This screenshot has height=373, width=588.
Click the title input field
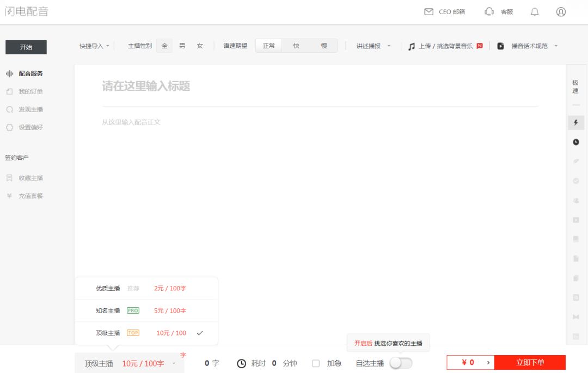point(320,86)
